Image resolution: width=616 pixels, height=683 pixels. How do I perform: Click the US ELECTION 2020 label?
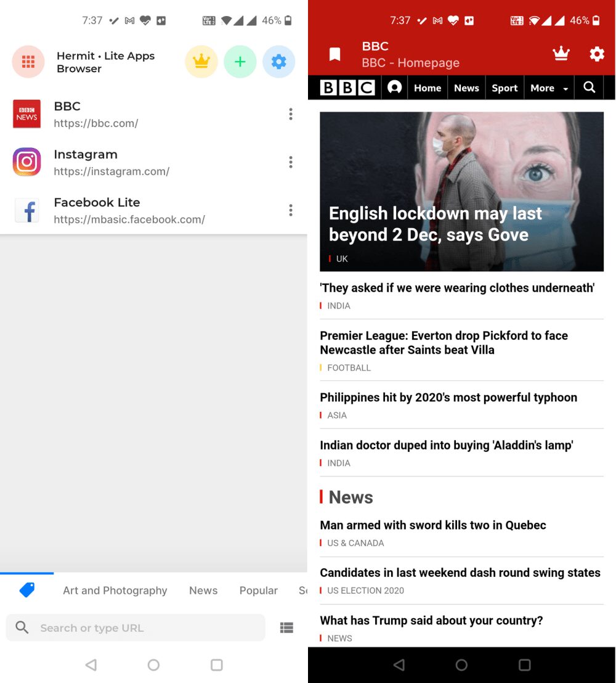tap(365, 591)
